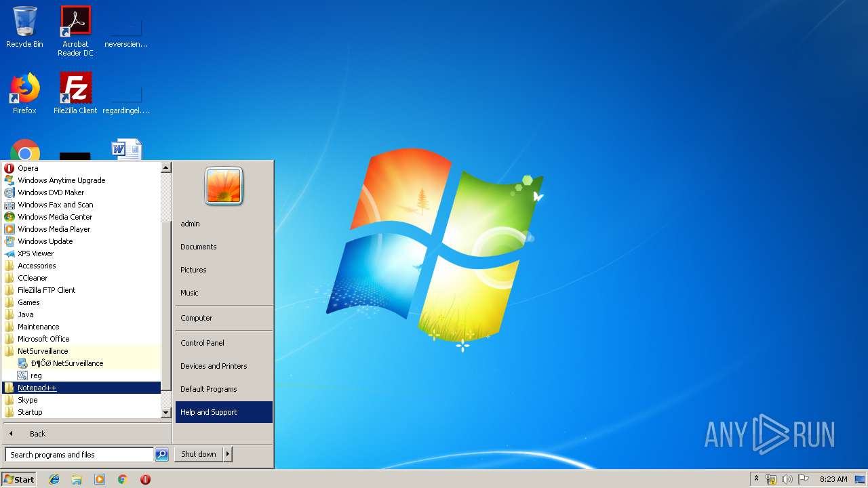This screenshot has height=488, width=868.
Task: Click the Search programs and files box
Action: pyautogui.click(x=79, y=455)
